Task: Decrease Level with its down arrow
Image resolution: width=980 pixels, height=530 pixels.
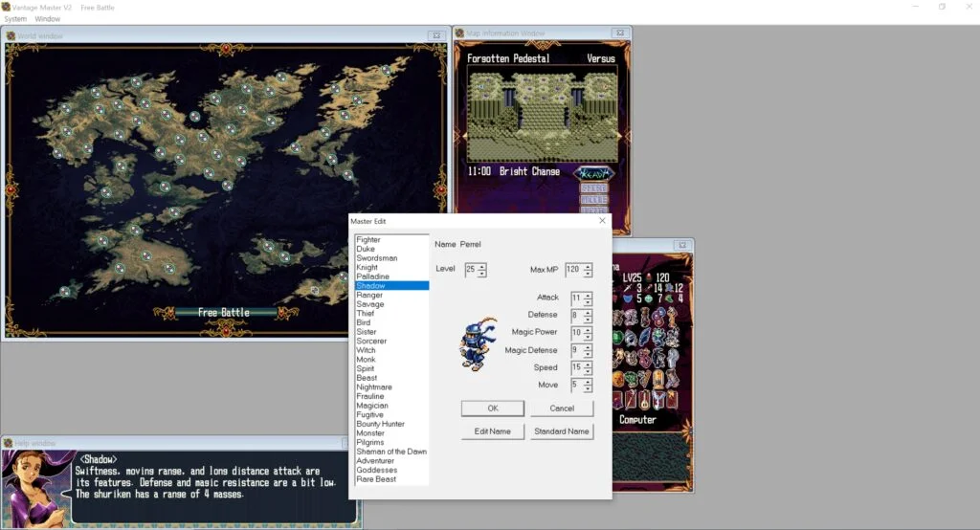Action: coord(482,274)
